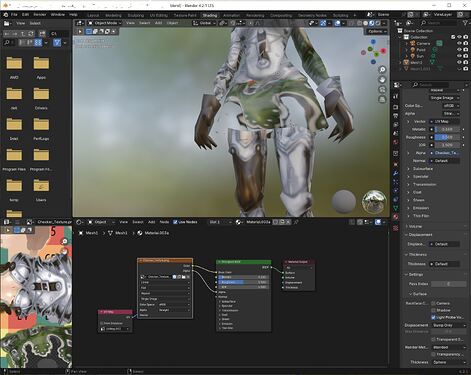Switch to the Shading workspace tab
This screenshot has height=375, width=471.
[210, 15]
